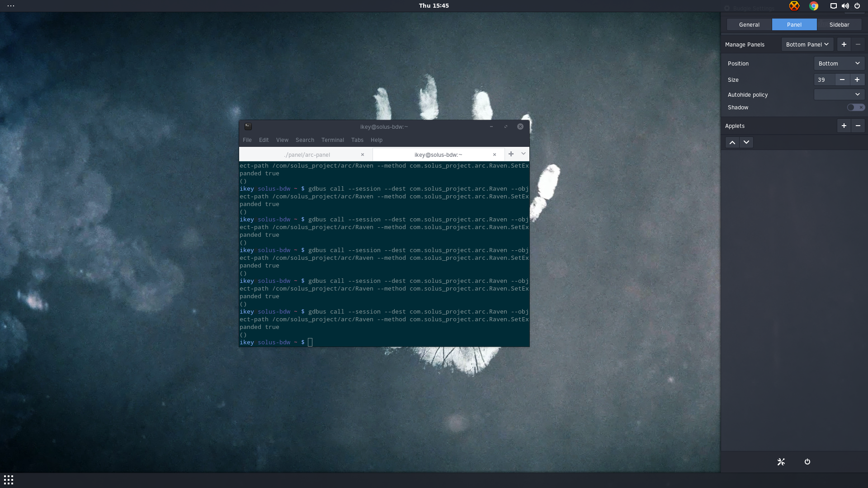Click the Size value field showing 39
The image size is (868, 488).
[824, 80]
